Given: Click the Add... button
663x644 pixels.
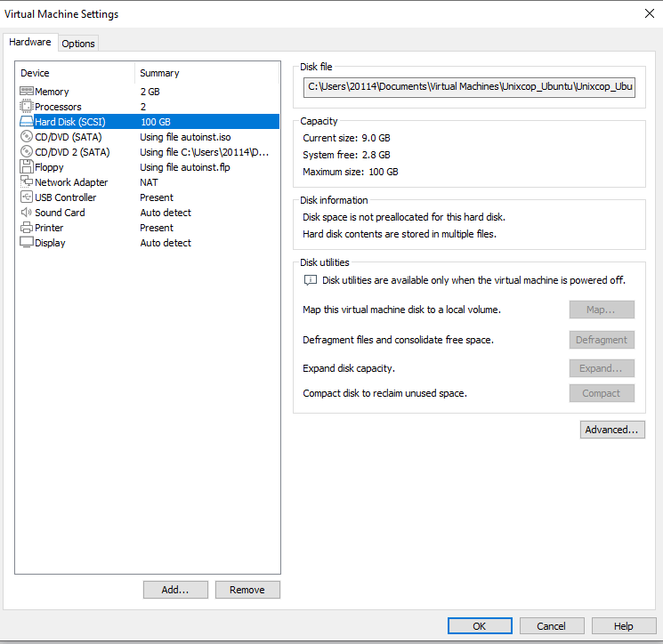Looking at the screenshot, I should coord(175,590).
